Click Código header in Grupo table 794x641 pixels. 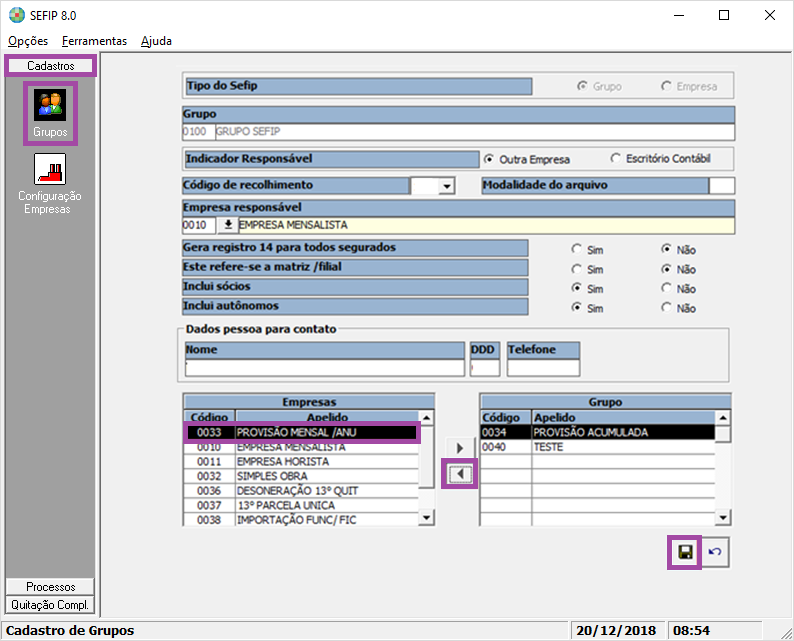click(505, 417)
